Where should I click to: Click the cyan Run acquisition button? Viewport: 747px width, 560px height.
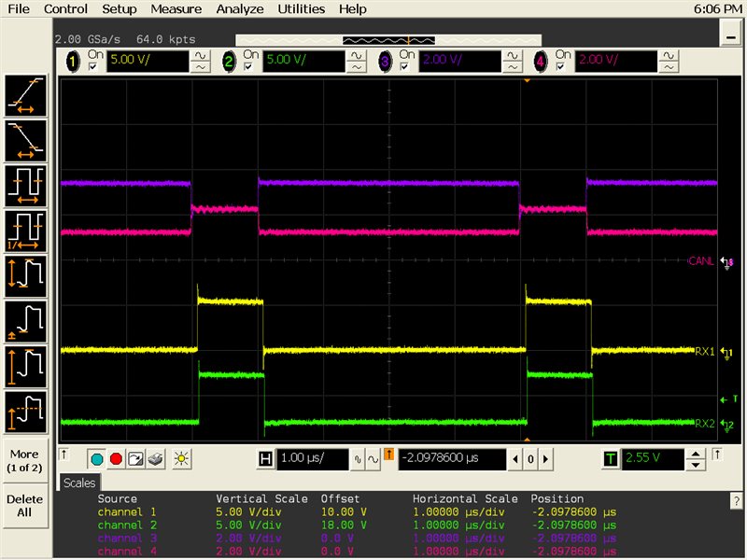pyautogui.click(x=97, y=459)
